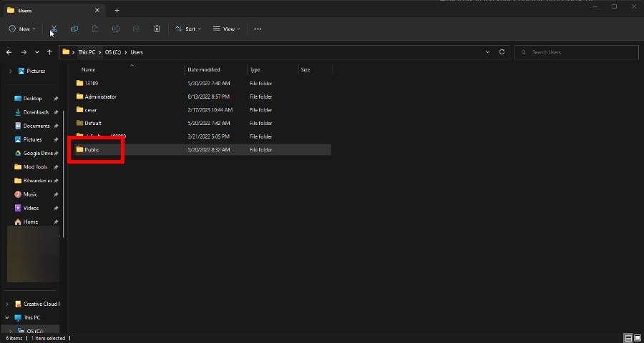Refresh the current folder view
The width and height of the screenshot is (644, 343).
pos(502,52)
